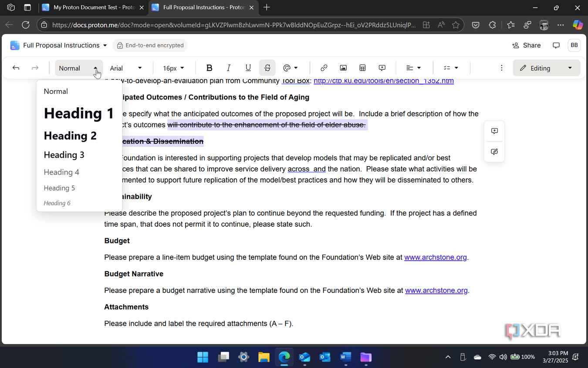Click the Attachments heading in document
Viewport: 588px width, 368px height.
[126, 307]
